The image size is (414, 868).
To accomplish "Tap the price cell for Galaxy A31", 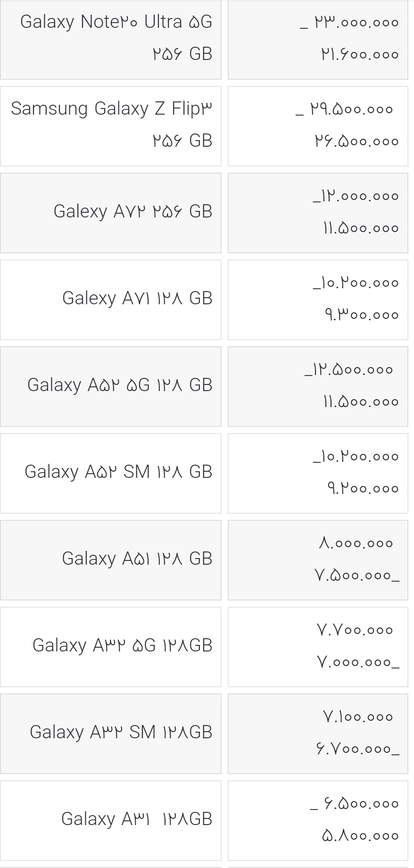I will (x=318, y=820).
